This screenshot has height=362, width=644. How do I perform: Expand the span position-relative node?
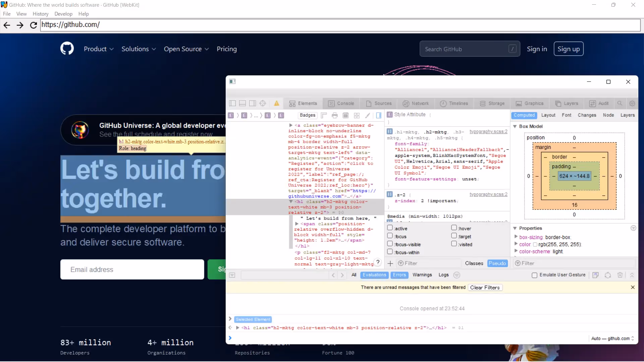click(x=297, y=224)
